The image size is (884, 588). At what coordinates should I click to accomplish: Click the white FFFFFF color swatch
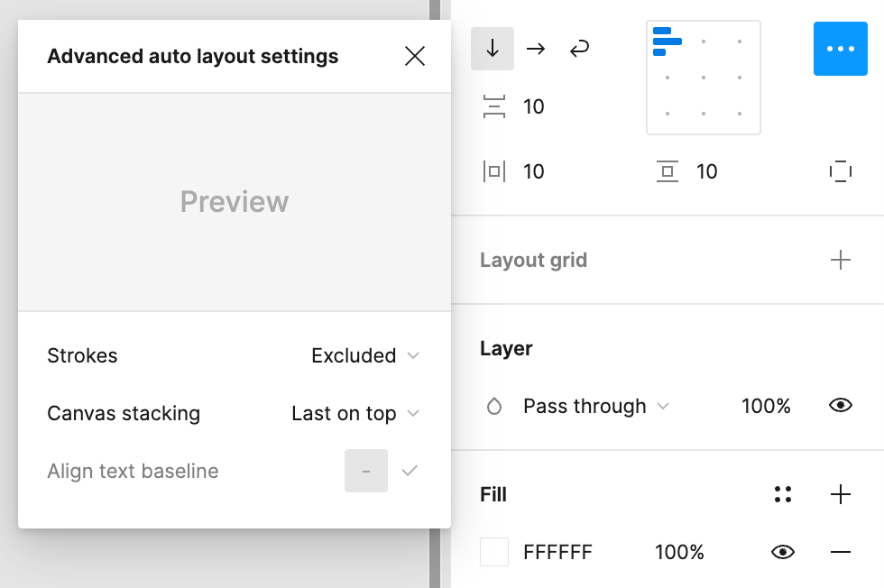click(x=494, y=552)
